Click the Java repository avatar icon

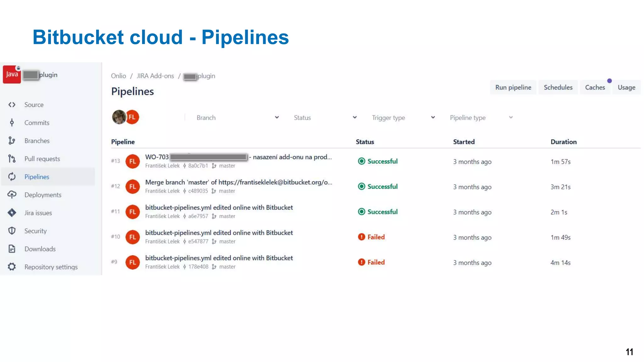(x=12, y=74)
